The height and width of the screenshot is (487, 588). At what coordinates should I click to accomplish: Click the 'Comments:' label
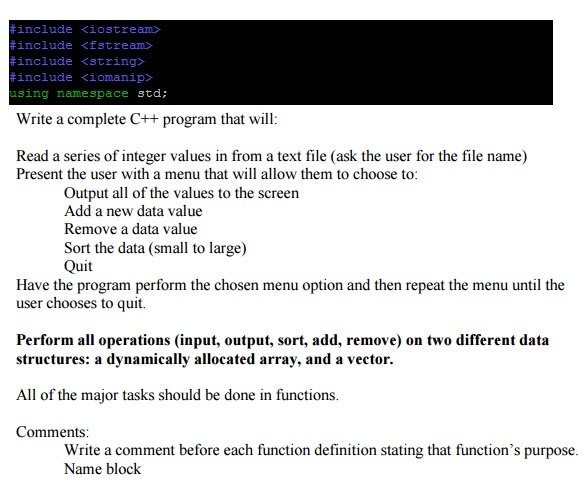[x=53, y=432]
